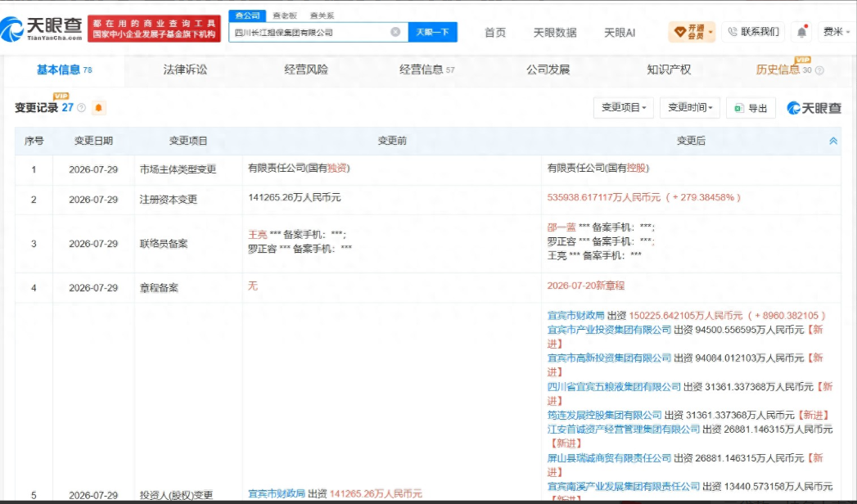Click the 市场主体类型变更 cell
The width and height of the screenshot is (857, 504).
[178, 169]
